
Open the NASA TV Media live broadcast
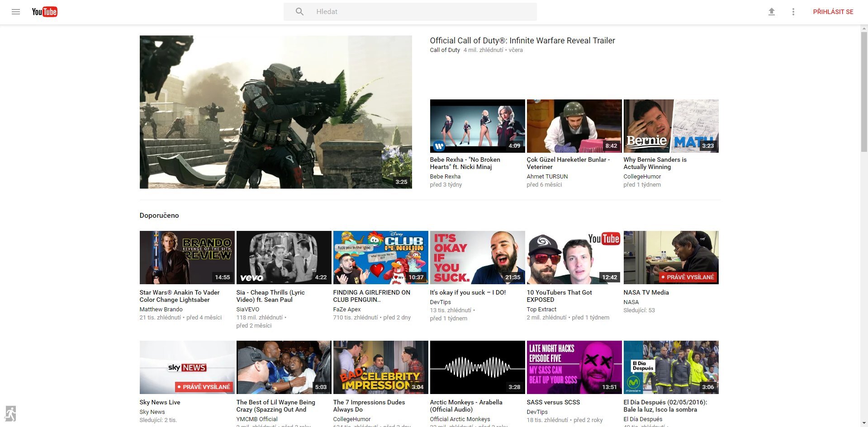pos(671,258)
